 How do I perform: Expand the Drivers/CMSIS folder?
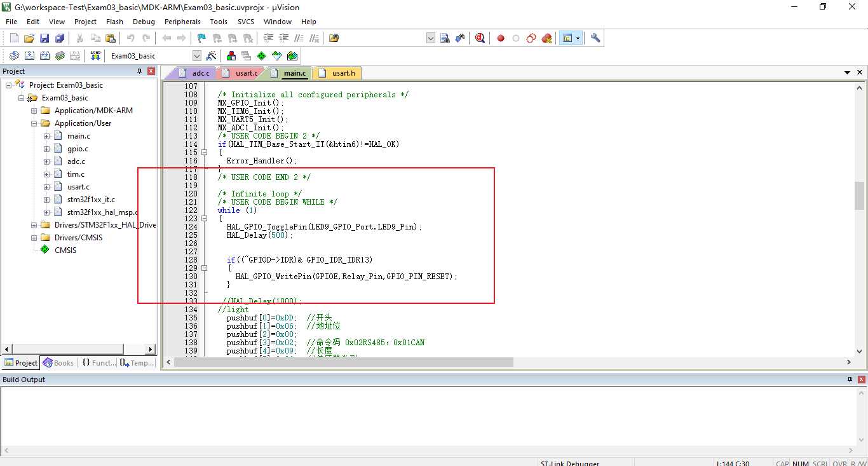[x=34, y=238]
